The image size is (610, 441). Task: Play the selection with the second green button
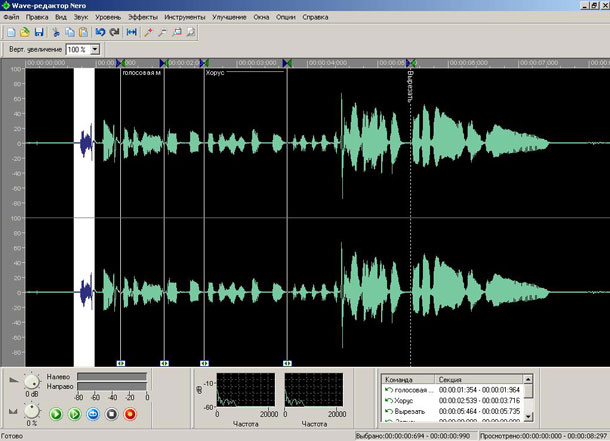(74, 414)
